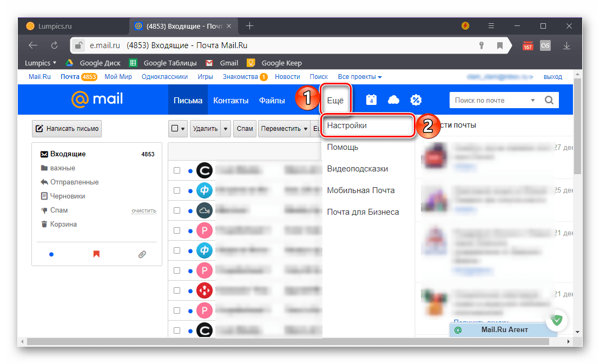
Task: Reload the page with refresh icon
Action: (x=54, y=45)
